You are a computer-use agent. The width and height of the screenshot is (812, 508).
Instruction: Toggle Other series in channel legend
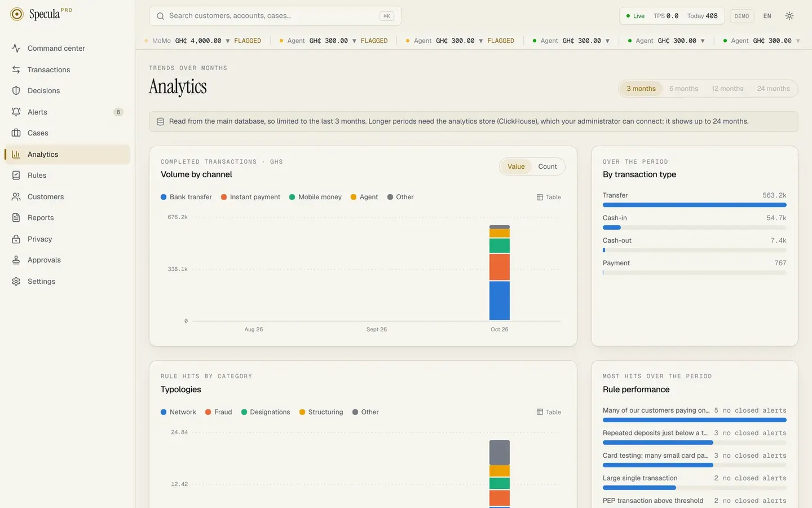click(x=400, y=197)
